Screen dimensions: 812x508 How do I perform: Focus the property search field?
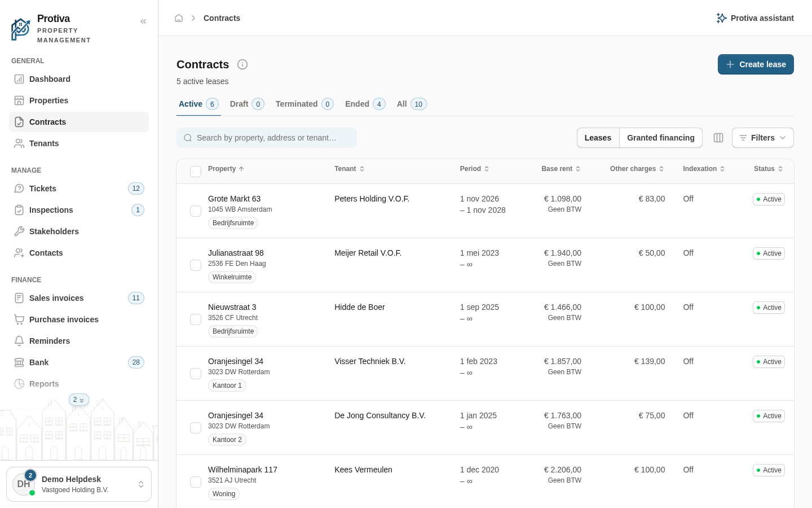(x=267, y=138)
